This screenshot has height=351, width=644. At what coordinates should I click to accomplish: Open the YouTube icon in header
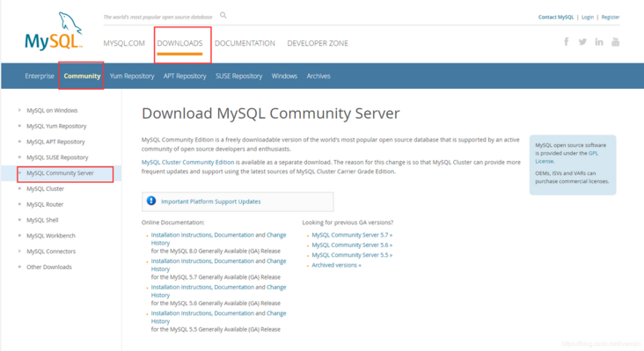615,41
